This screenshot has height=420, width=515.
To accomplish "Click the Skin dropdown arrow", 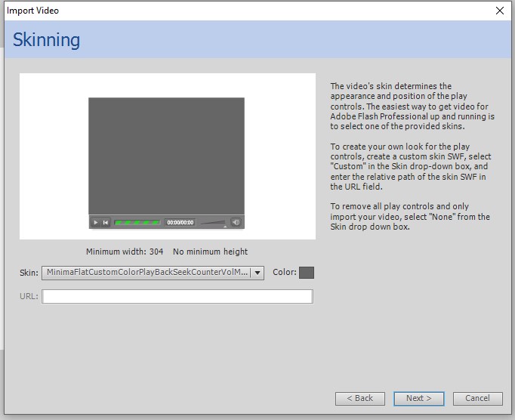I will 257,273.
